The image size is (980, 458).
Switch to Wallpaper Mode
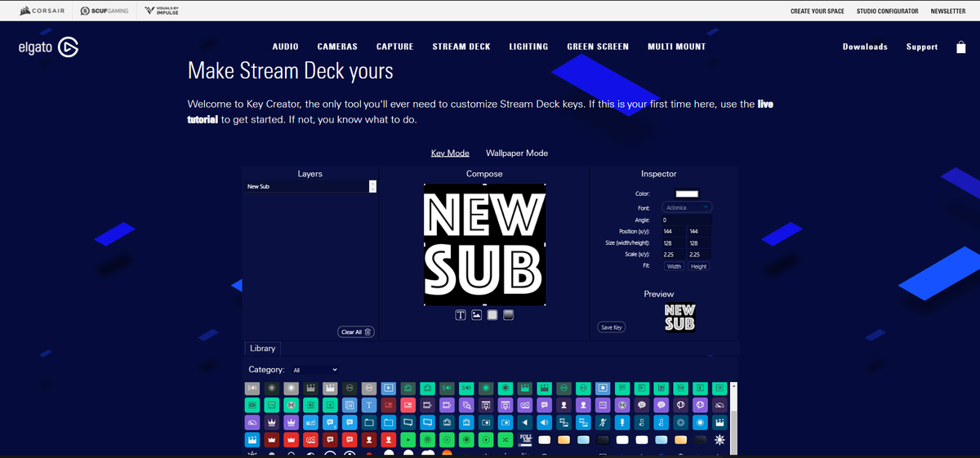(517, 153)
